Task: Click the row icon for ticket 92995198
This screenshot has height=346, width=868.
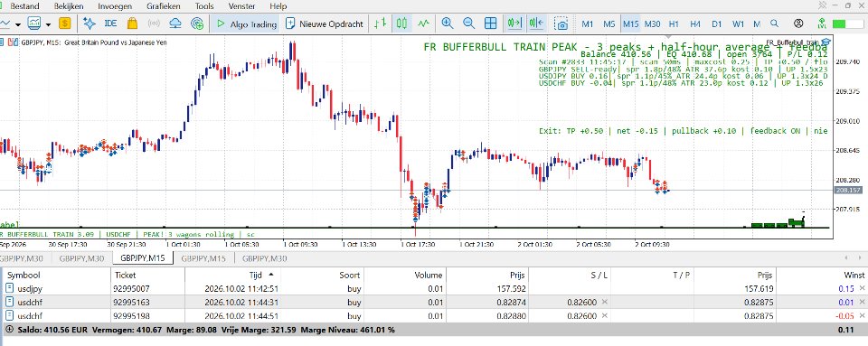Action: (10, 316)
